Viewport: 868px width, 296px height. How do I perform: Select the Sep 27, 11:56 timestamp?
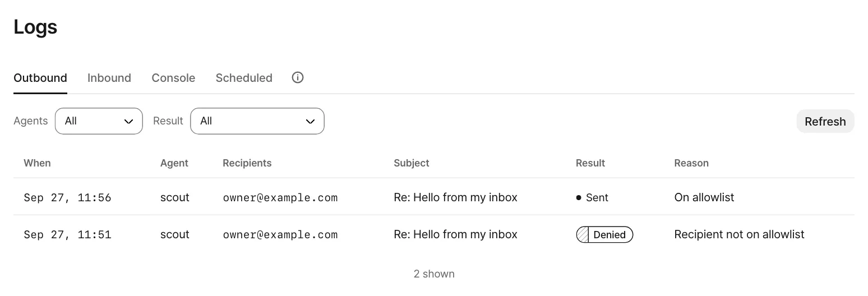[x=67, y=197]
